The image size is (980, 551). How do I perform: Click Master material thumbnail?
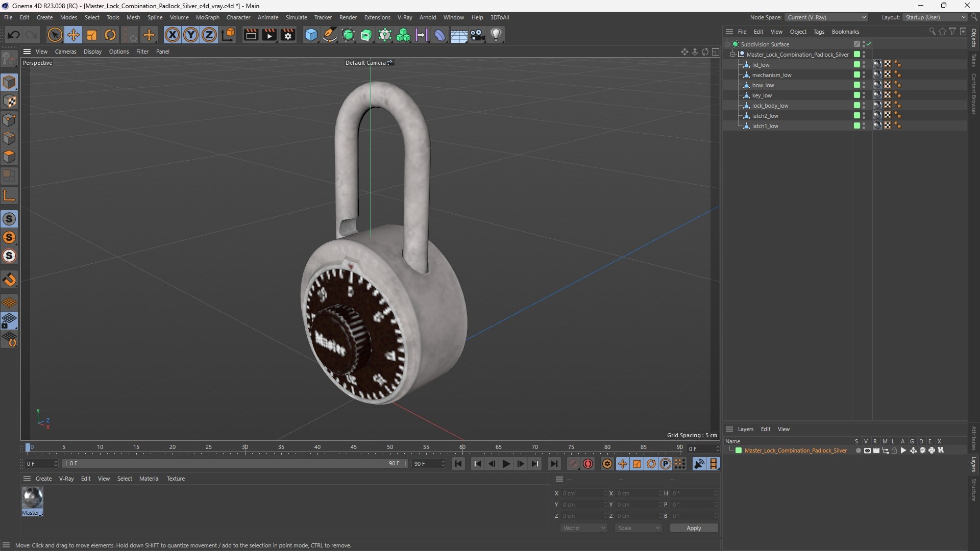32,497
